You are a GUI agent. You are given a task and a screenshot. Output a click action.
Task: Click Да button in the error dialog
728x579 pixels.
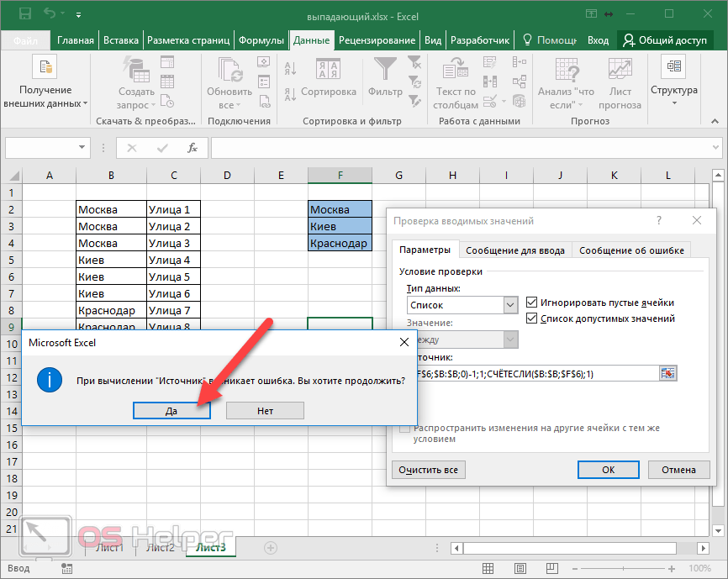[171, 410]
